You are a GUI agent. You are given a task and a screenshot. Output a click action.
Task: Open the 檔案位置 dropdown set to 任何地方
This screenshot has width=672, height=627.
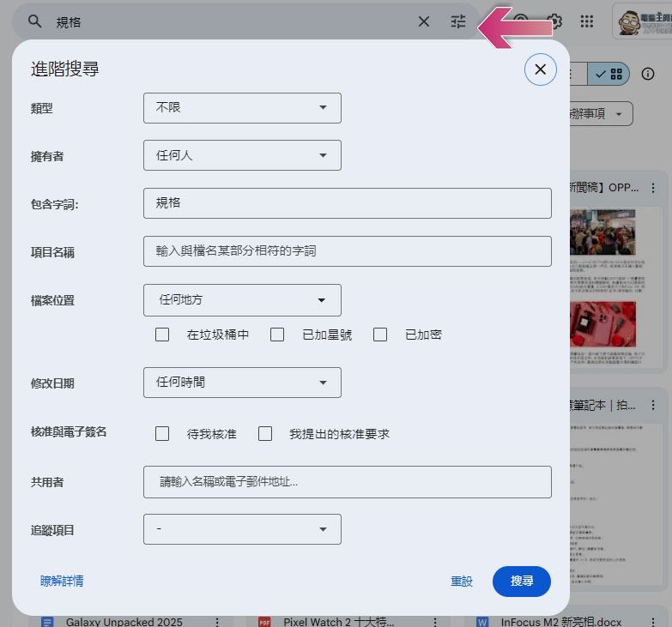click(242, 300)
